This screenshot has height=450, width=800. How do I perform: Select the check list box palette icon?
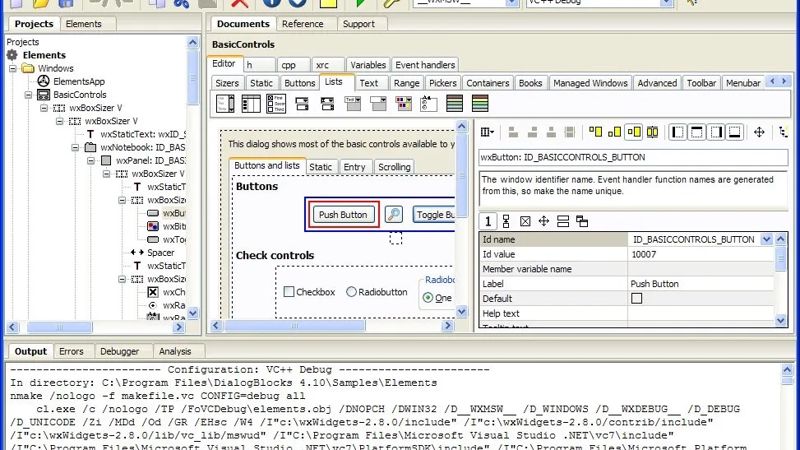276,104
